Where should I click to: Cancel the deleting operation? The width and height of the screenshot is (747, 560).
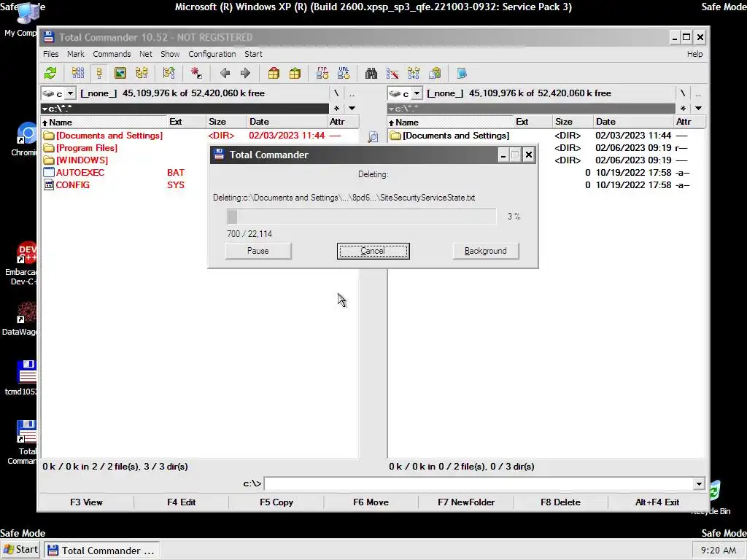(x=373, y=251)
